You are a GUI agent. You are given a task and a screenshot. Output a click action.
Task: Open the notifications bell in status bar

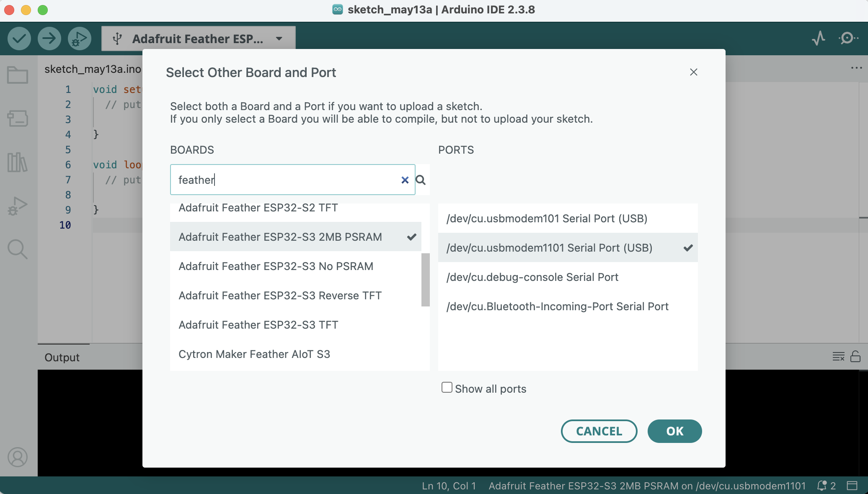(826, 486)
